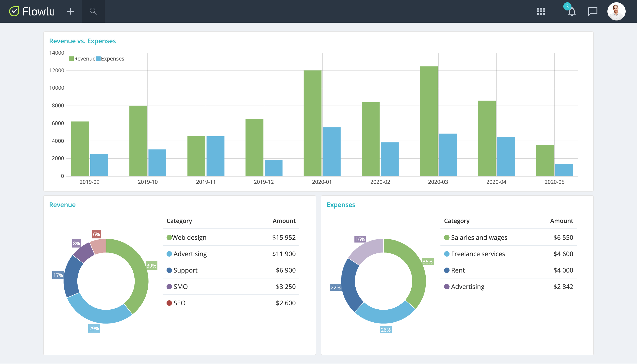Open notifications via the bell icon
Screen dimensions: 637x364
point(571,12)
